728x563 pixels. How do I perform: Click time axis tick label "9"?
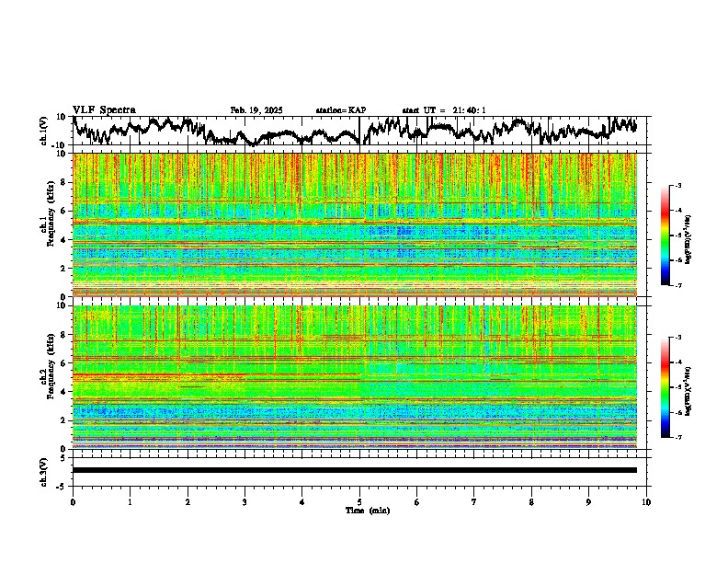point(588,502)
